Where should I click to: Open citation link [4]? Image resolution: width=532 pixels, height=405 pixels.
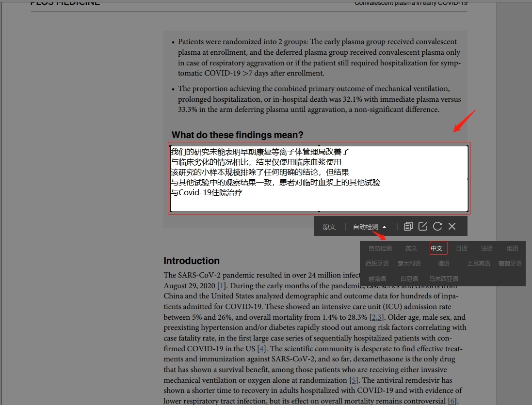pos(261,348)
